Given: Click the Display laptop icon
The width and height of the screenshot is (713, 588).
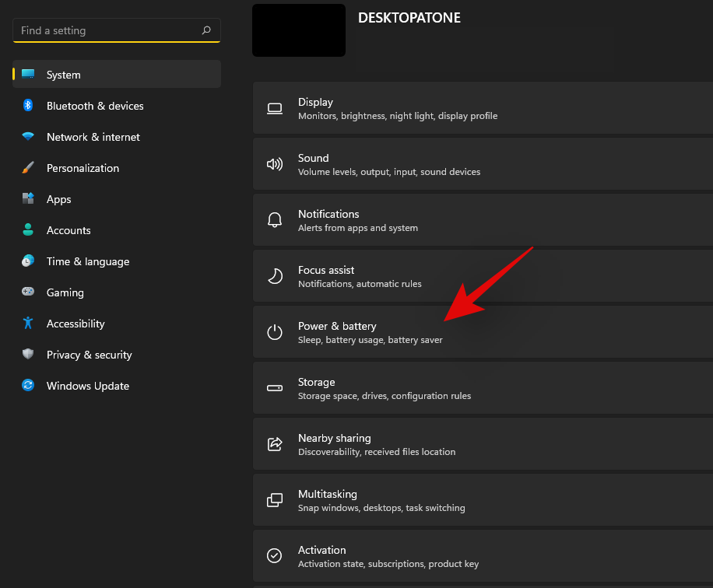Looking at the screenshot, I should tap(275, 109).
